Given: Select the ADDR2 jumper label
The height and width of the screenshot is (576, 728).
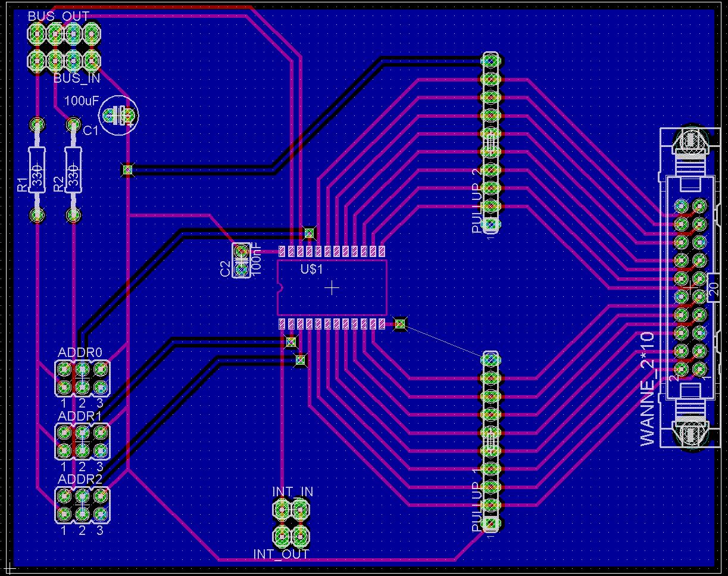Looking at the screenshot, I should (x=80, y=479).
